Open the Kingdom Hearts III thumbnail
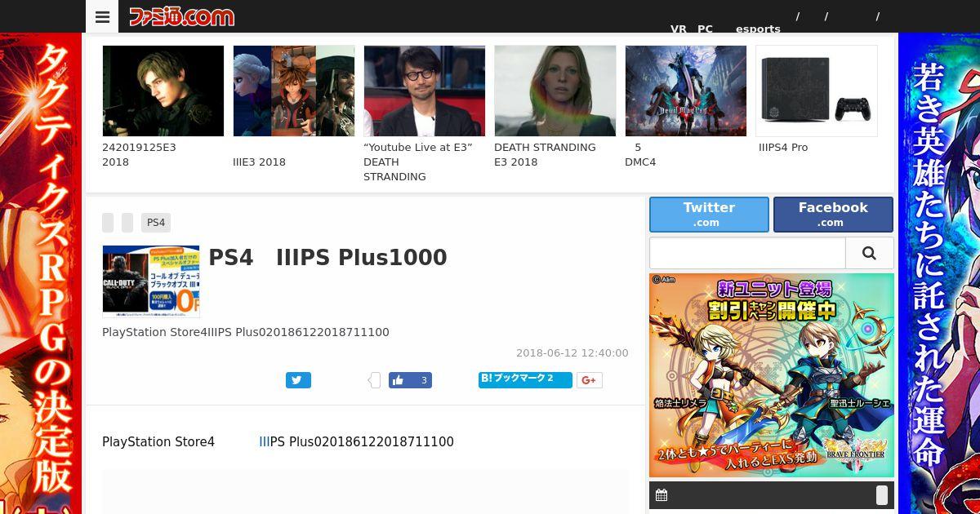 [294, 91]
